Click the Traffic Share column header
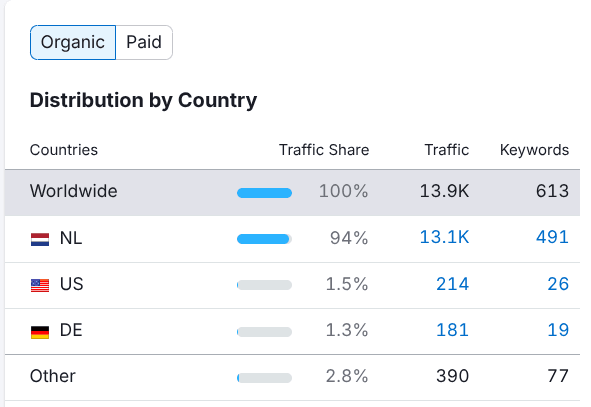The height and width of the screenshot is (407, 591). [x=324, y=150]
